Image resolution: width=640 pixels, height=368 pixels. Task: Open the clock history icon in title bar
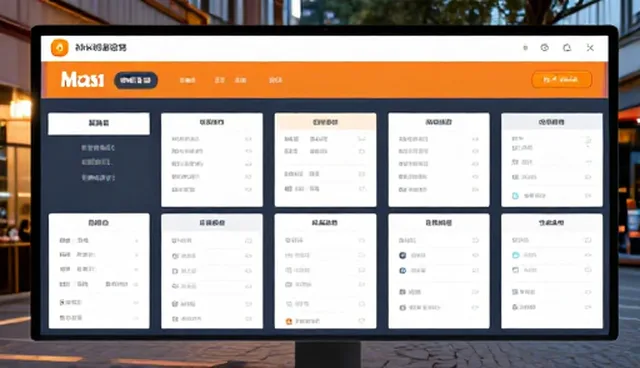(x=544, y=48)
